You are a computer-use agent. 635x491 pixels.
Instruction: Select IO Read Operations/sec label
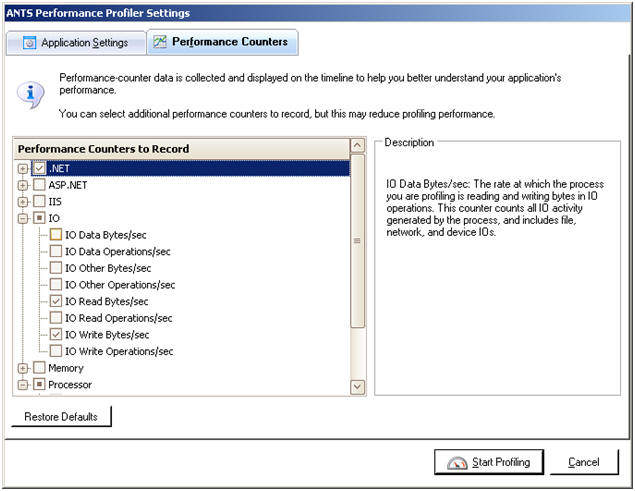coord(119,318)
